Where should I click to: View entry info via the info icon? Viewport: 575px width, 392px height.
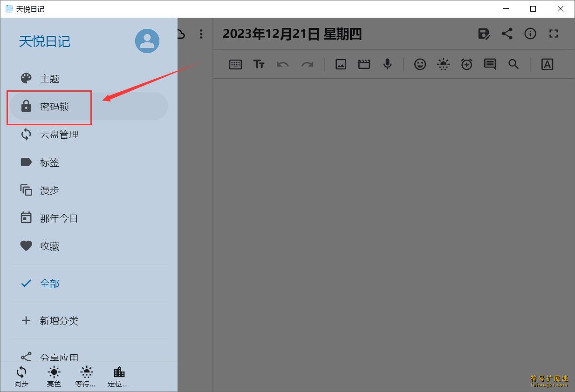[x=530, y=34]
